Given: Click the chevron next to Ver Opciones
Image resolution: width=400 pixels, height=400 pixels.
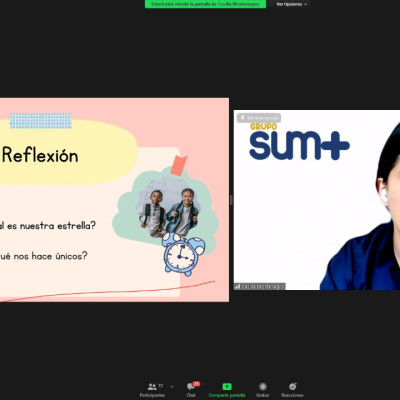Looking at the screenshot, I should point(305,4).
